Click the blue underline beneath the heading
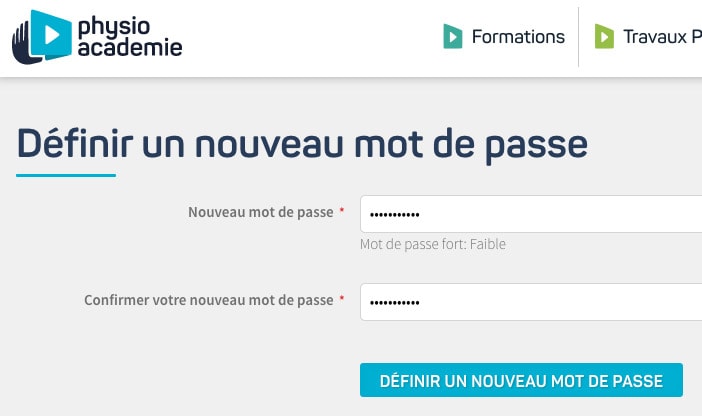 (x=66, y=175)
